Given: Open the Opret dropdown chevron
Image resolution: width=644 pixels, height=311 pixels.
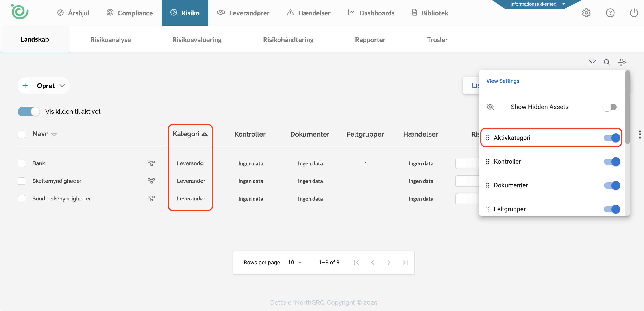Looking at the screenshot, I should [62, 86].
